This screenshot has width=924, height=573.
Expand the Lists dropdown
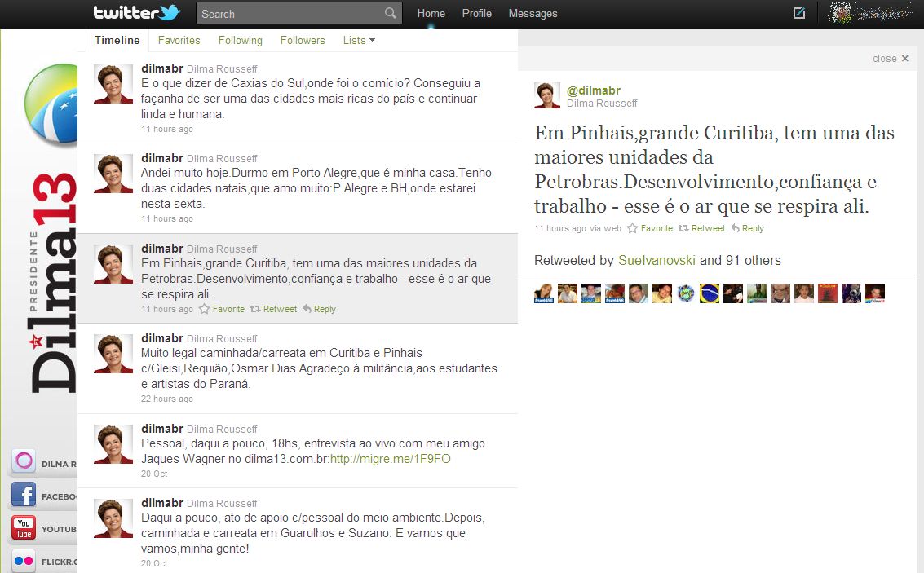coord(359,39)
